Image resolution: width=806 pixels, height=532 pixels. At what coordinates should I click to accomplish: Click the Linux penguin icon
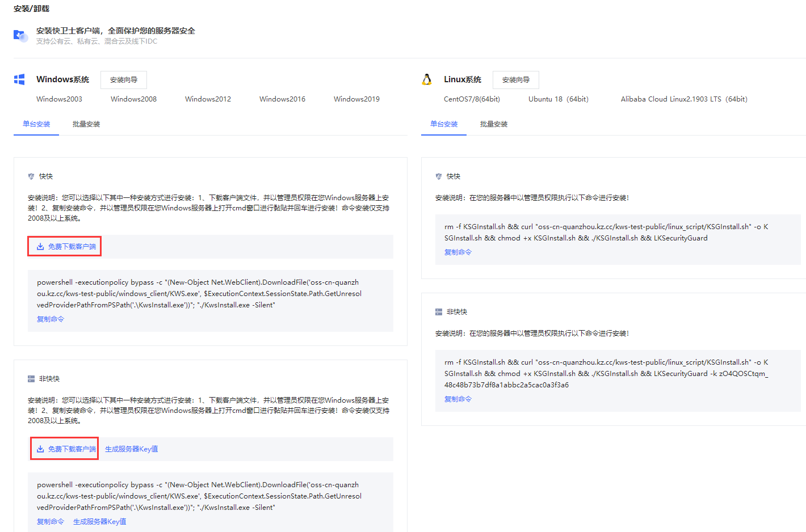[x=427, y=79]
